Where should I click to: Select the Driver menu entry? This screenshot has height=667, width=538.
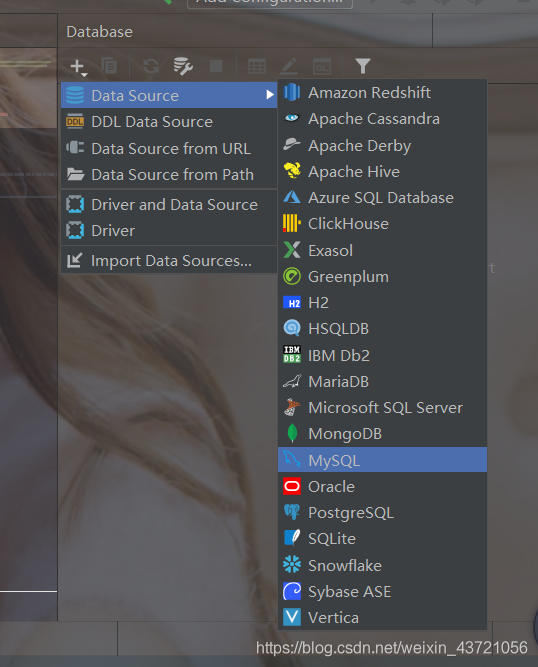pos(169,231)
